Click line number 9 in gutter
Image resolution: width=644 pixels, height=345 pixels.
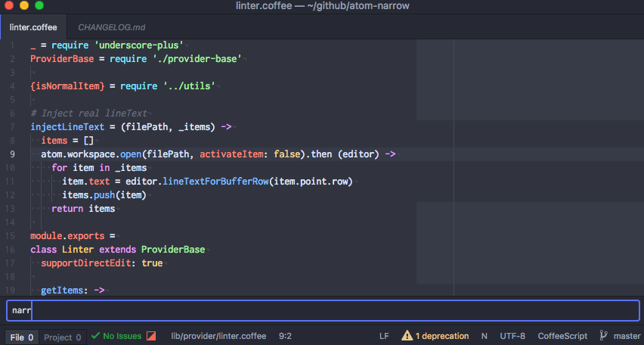(x=12, y=154)
